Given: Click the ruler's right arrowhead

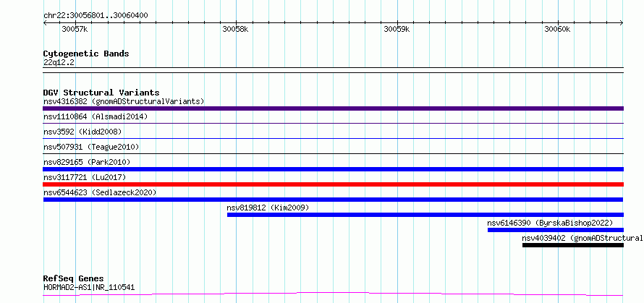Looking at the screenshot, I should coord(622,23).
